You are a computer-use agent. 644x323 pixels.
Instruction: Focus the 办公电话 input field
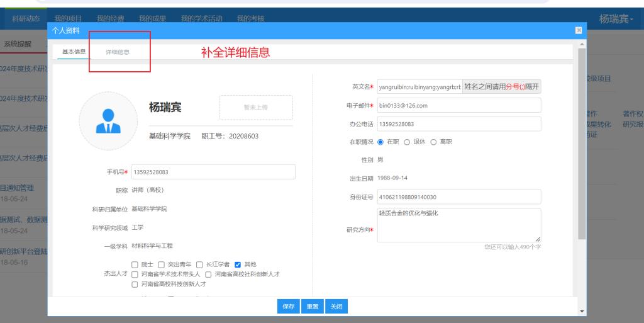point(459,123)
